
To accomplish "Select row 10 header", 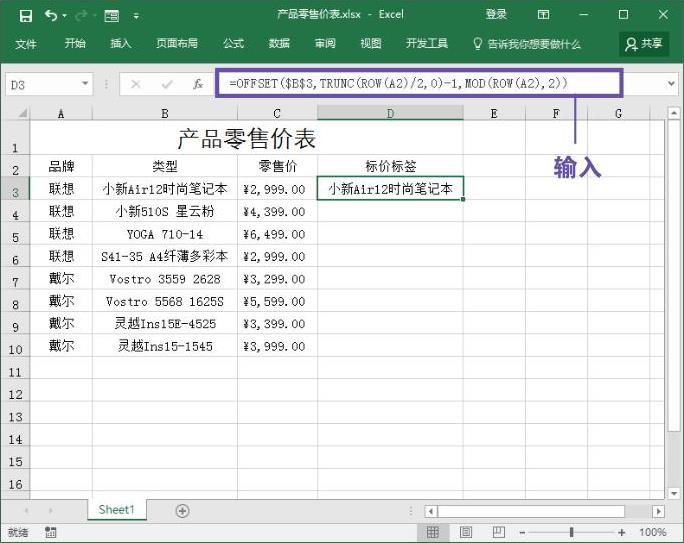I will (x=15, y=347).
